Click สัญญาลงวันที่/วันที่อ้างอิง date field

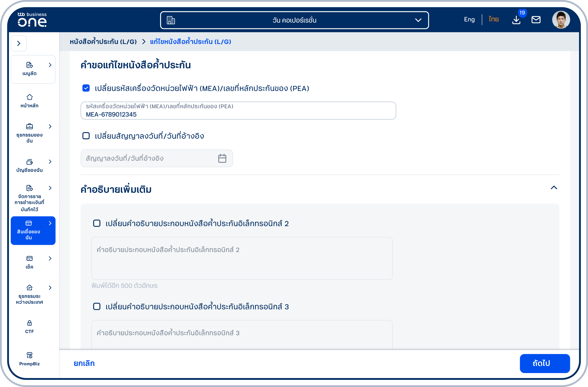157,158
